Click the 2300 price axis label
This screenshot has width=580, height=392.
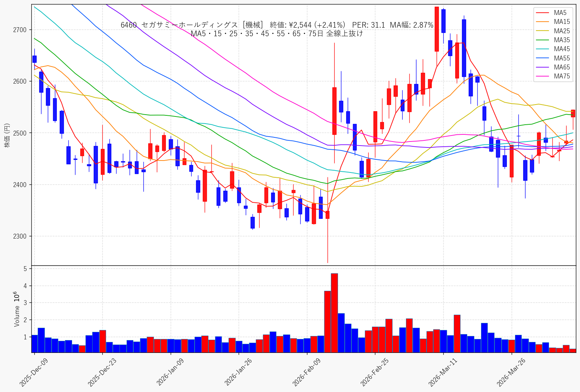click(20, 236)
